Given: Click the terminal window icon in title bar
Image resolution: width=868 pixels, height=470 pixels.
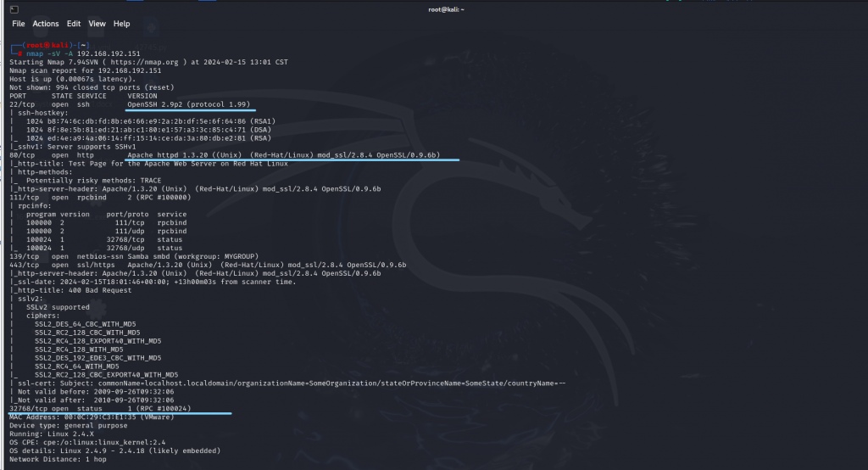Looking at the screenshot, I should 14,9.
